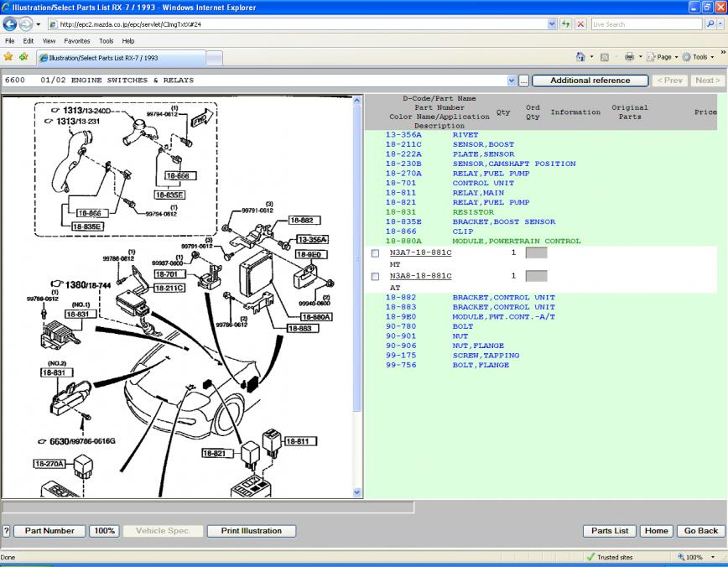
Task: Click the ordered quantity field for N3A7-18-881C
Action: click(536, 252)
